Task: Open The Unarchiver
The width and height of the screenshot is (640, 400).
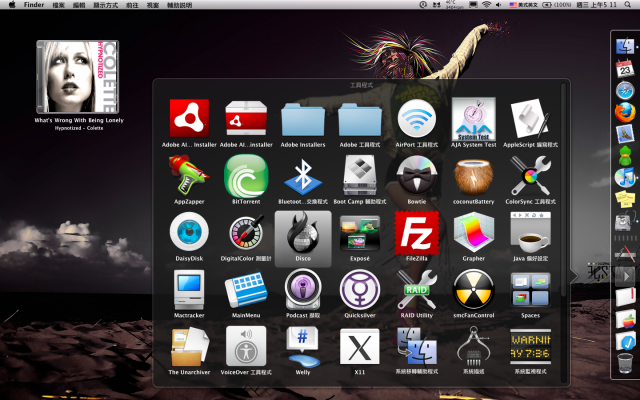Action: (189, 347)
